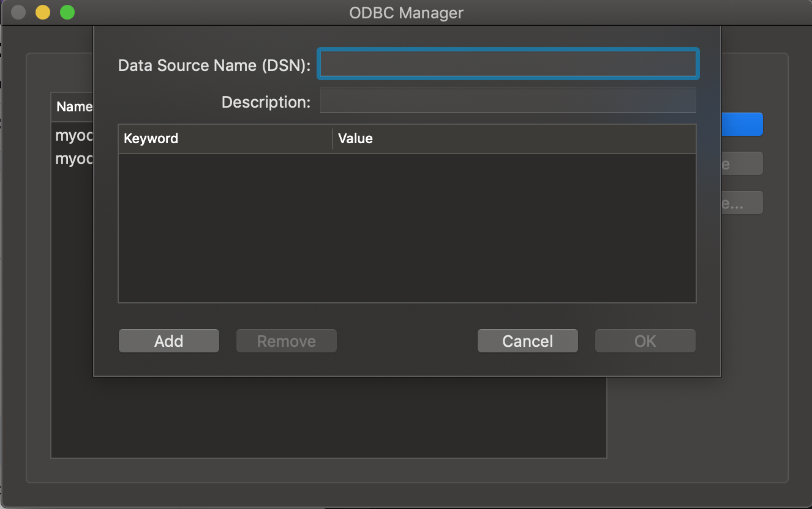Click the Add button to add a keyword

coord(168,341)
